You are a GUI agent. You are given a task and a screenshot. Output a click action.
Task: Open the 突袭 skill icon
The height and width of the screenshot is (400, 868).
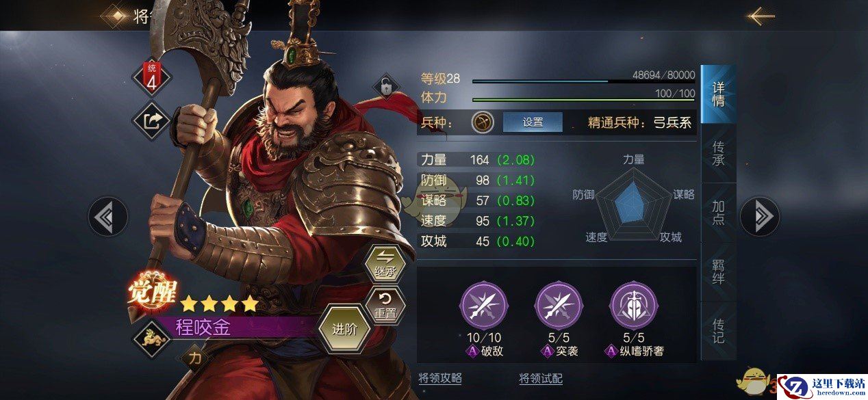pyautogui.click(x=559, y=306)
